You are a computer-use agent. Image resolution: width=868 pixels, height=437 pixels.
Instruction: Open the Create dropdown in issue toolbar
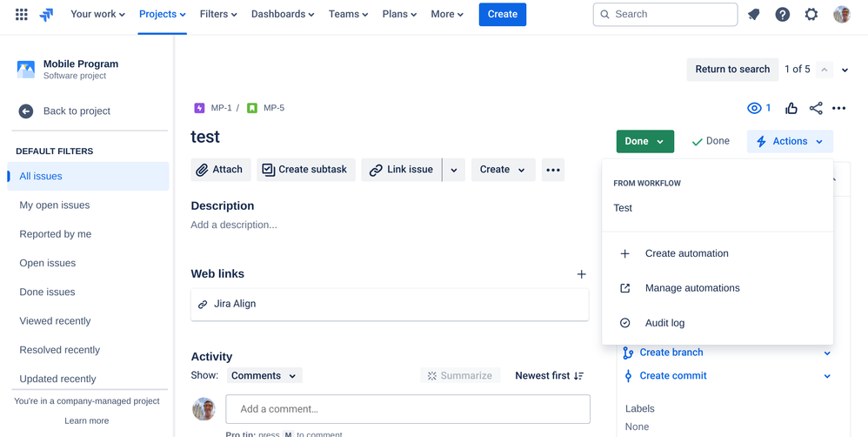(504, 170)
